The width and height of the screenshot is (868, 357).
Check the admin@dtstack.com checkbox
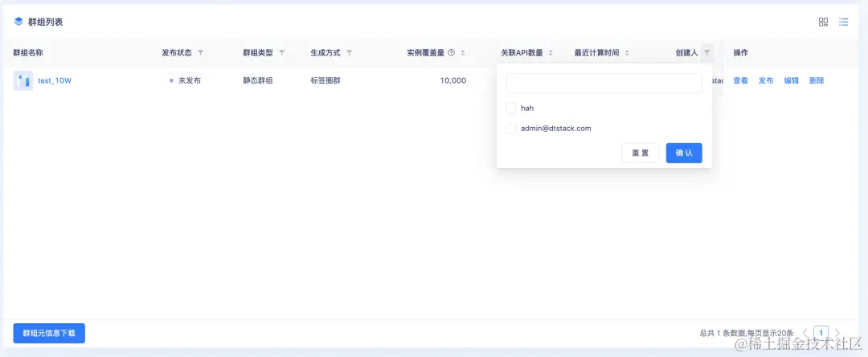pos(511,129)
